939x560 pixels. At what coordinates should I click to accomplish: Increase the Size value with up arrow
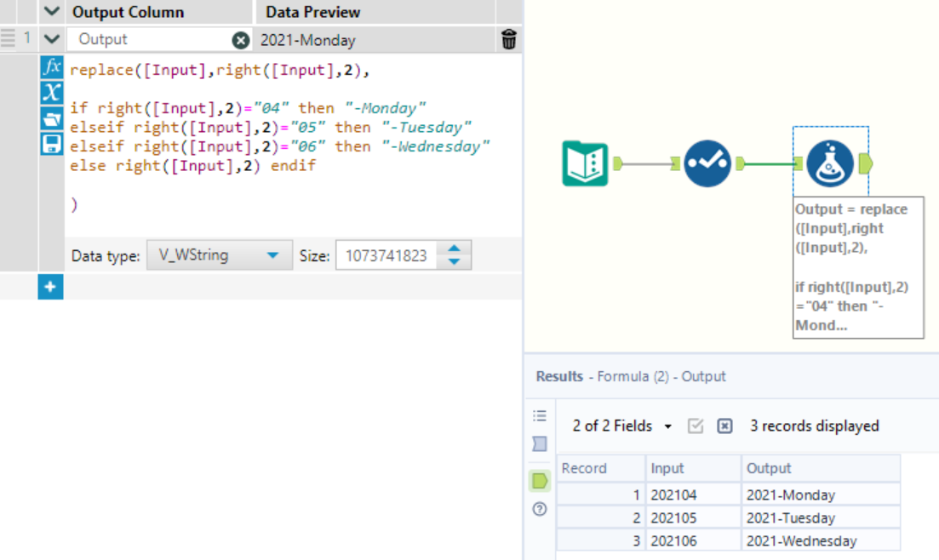tap(454, 249)
